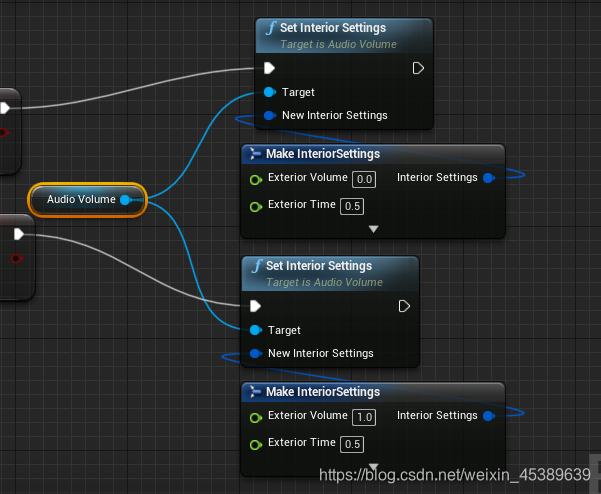Expand upper Make InteriorSettings advanced pins arrow
Screen dimensions: 601x494
tap(373, 229)
